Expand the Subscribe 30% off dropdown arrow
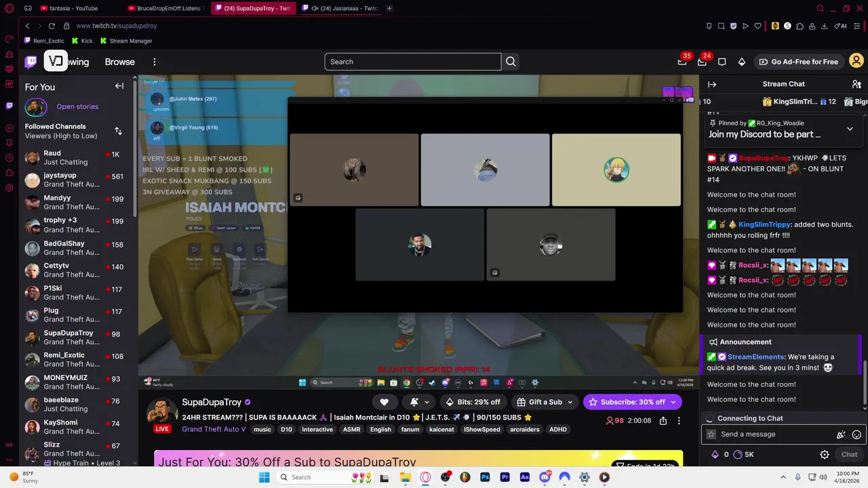 (673, 402)
